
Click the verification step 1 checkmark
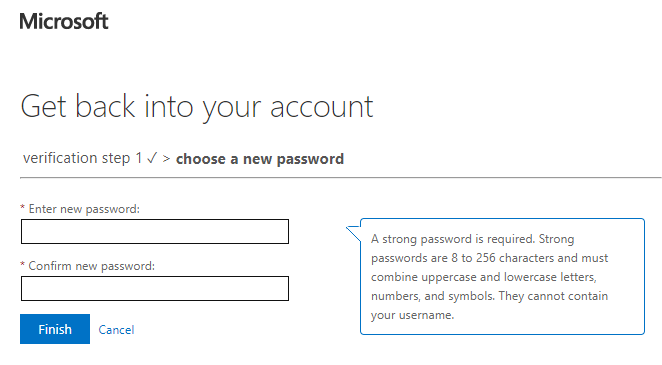pos(152,158)
